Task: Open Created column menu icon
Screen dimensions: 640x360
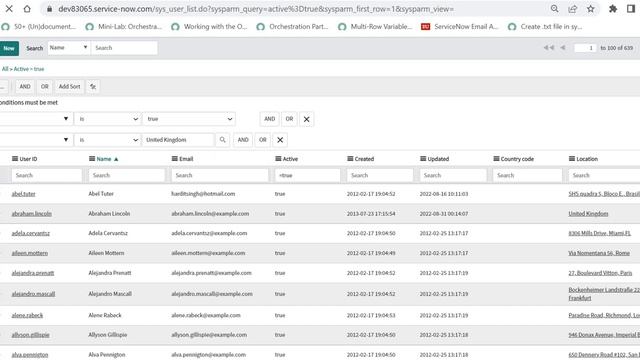Action: click(350, 159)
